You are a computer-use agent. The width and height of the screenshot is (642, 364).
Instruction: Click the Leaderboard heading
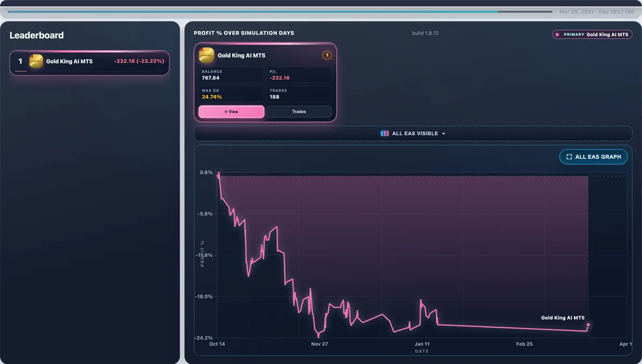(37, 35)
